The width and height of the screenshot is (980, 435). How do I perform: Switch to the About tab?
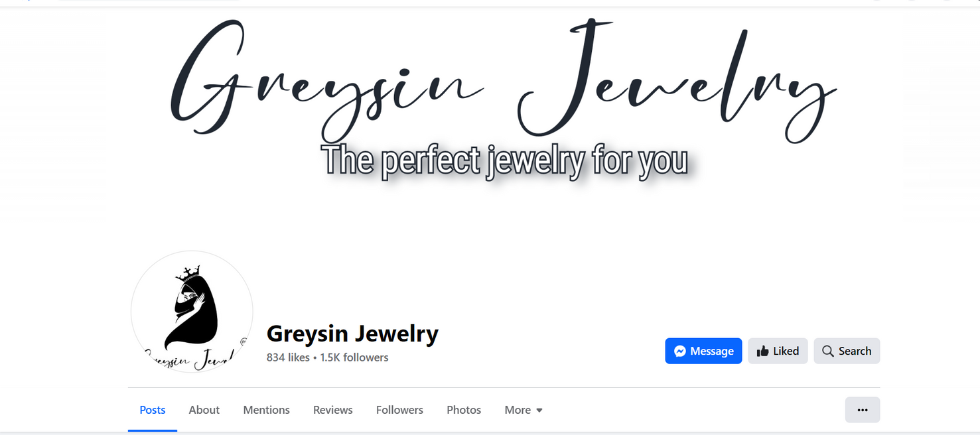point(204,410)
